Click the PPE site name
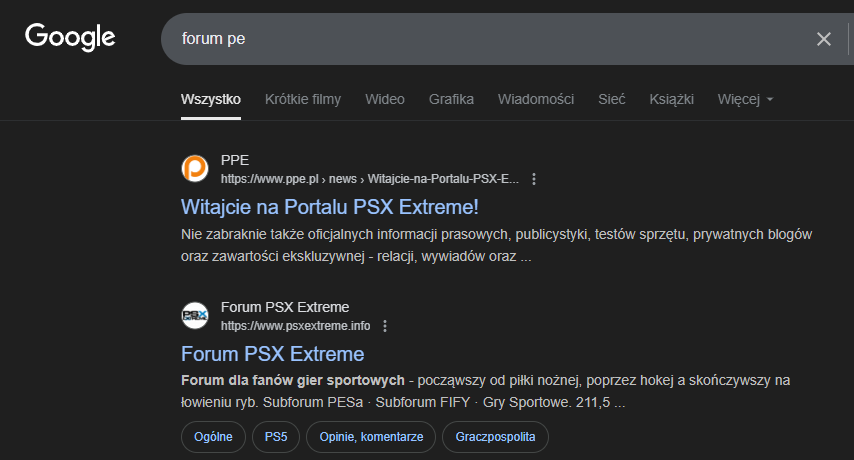This screenshot has height=460, width=854. coord(235,160)
